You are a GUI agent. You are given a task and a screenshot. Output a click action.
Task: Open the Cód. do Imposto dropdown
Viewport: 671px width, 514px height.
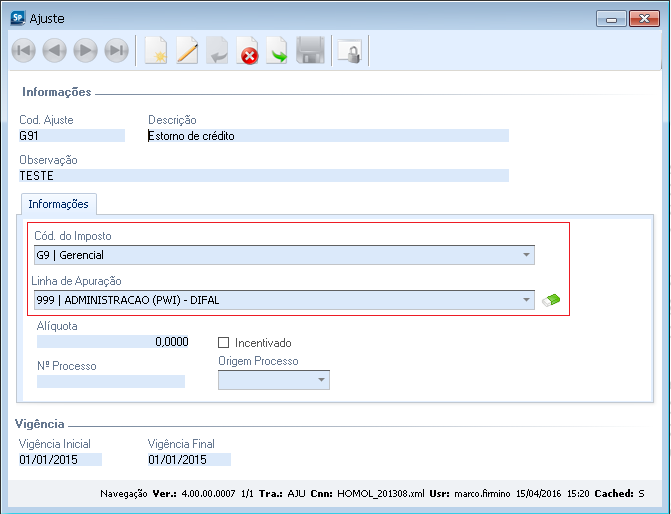(526, 255)
